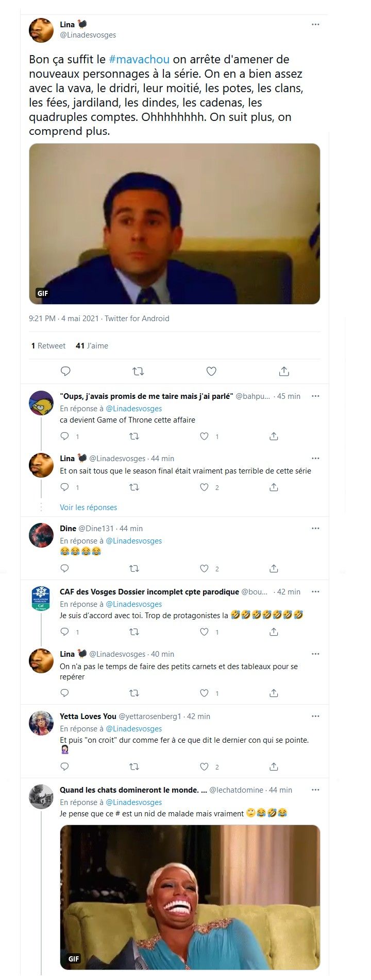The height and width of the screenshot is (980, 371).
Task: Retweet the CAF des Vosges reply
Action: [x=134, y=632]
